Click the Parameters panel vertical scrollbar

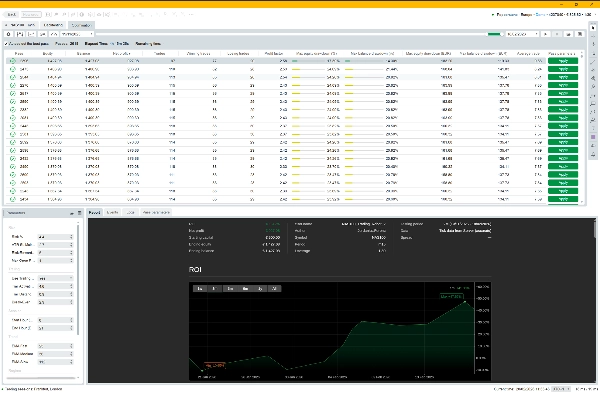(x=78, y=279)
